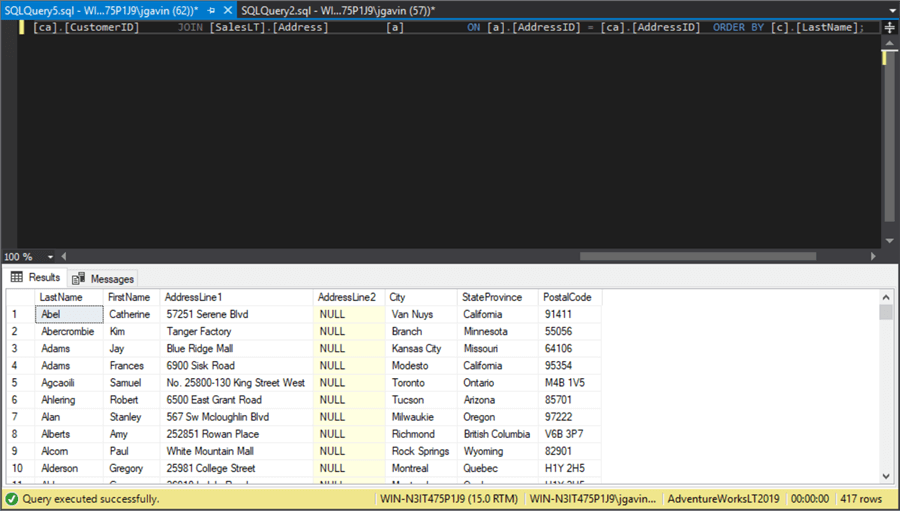Click the 'AdventureWorksLT2019' database status entry

point(723,499)
